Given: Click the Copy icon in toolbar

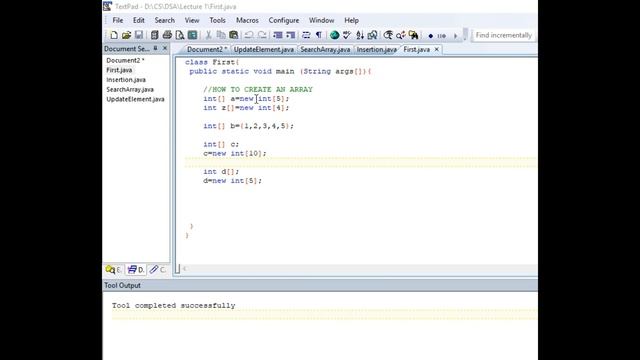Looking at the screenshot, I should point(221,35).
